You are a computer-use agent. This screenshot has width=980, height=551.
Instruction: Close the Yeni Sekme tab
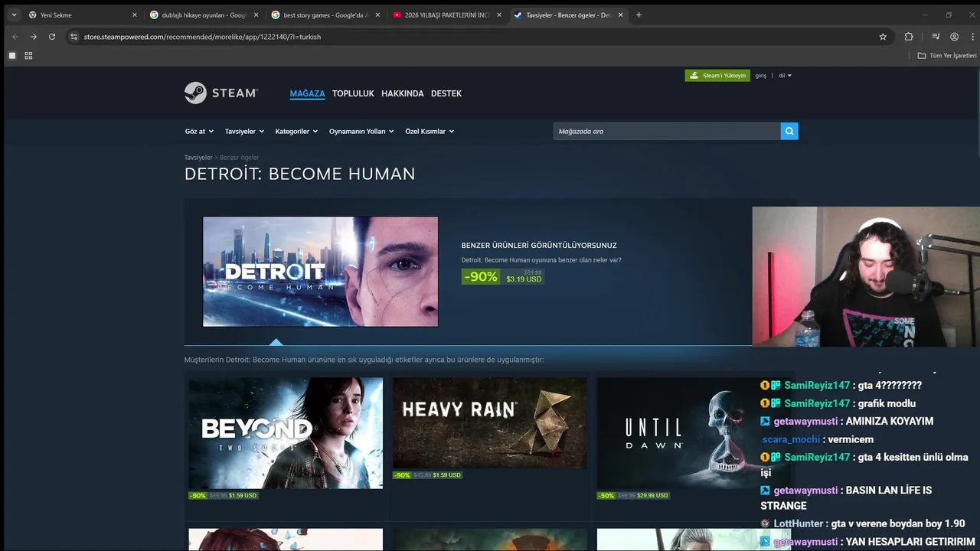pyautogui.click(x=134, y=15)
